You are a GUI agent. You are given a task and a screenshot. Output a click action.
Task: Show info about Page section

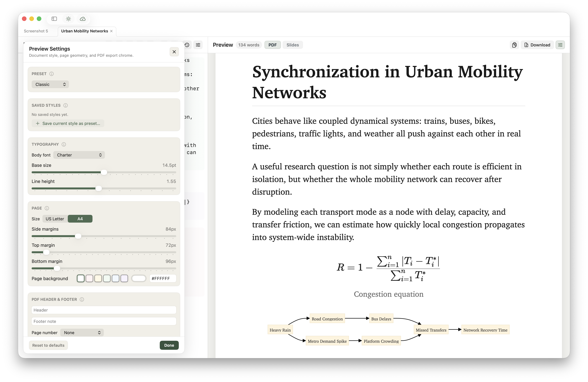(x=47, y=208)
